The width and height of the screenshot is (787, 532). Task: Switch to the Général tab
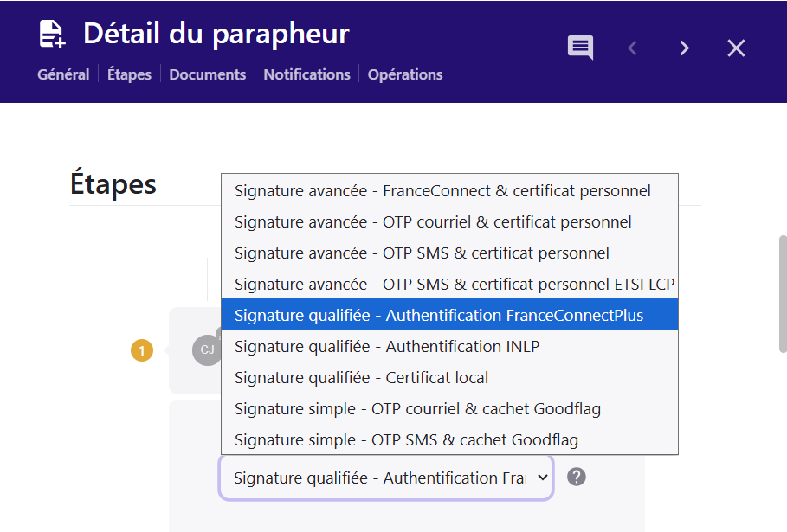click(63, 74)
